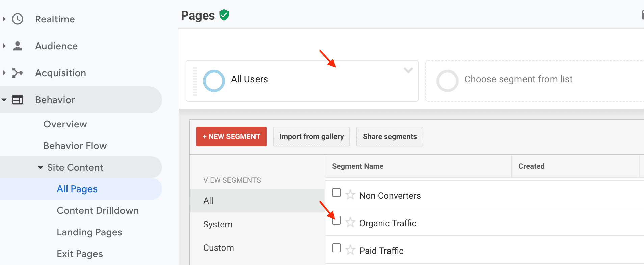644x265 pixels.
Task: Expand the Realtime section arrow
Action: [x=4, y=19]
